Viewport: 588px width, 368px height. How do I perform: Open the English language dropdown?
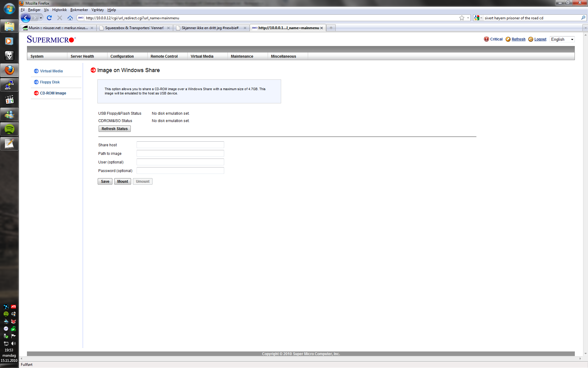[x=562, y=39]
